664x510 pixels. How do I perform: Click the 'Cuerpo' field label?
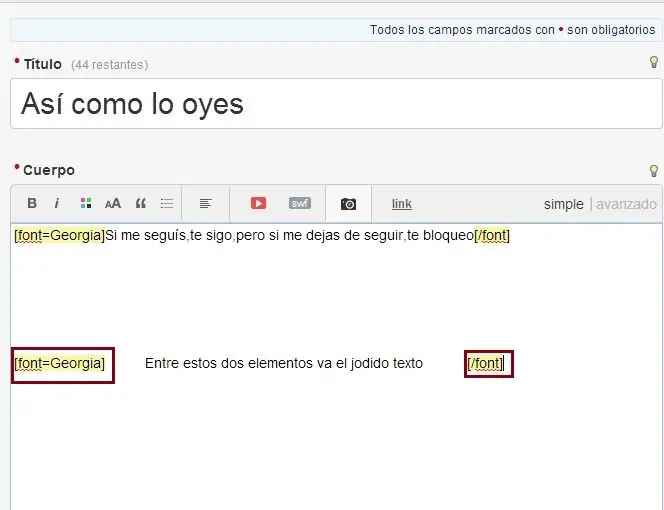point(49,170)
